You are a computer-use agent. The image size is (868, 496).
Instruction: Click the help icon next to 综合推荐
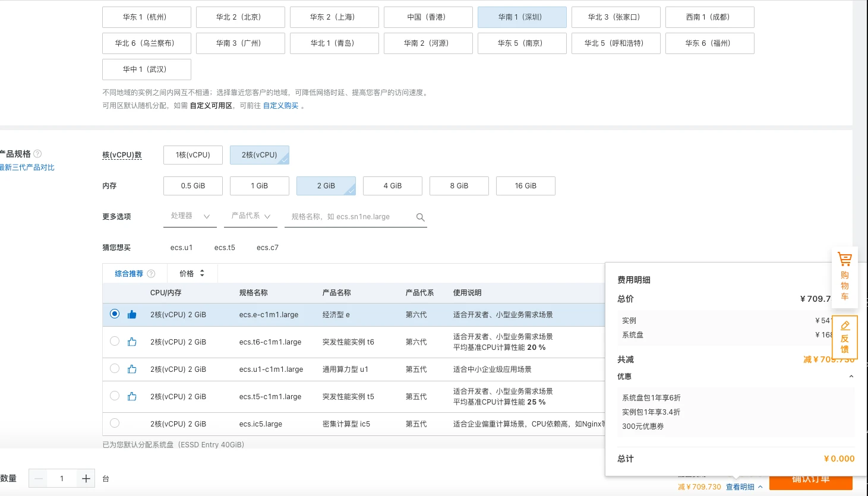(151, 274)
